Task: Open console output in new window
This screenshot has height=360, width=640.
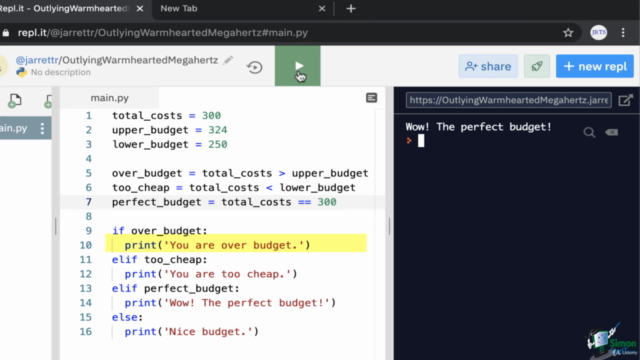Action: [625, 100]
